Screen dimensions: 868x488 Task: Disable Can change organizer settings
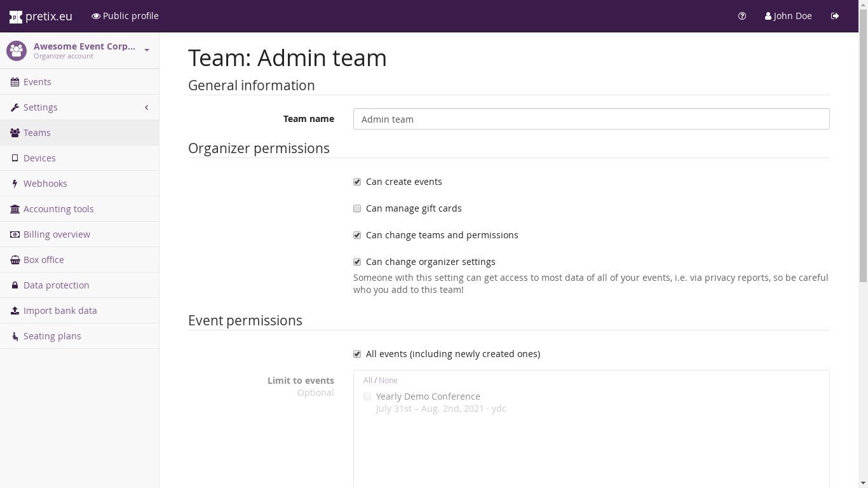(357, 262)
